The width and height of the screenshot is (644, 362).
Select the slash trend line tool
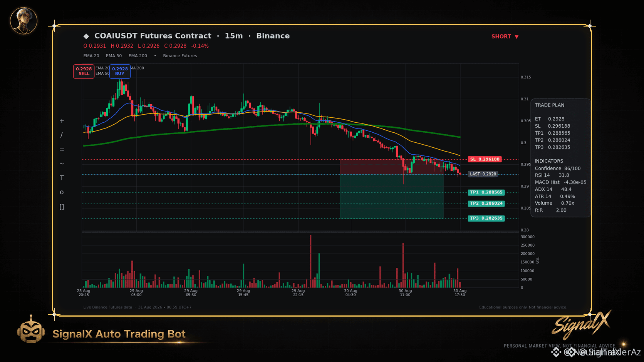pos(62,135)
